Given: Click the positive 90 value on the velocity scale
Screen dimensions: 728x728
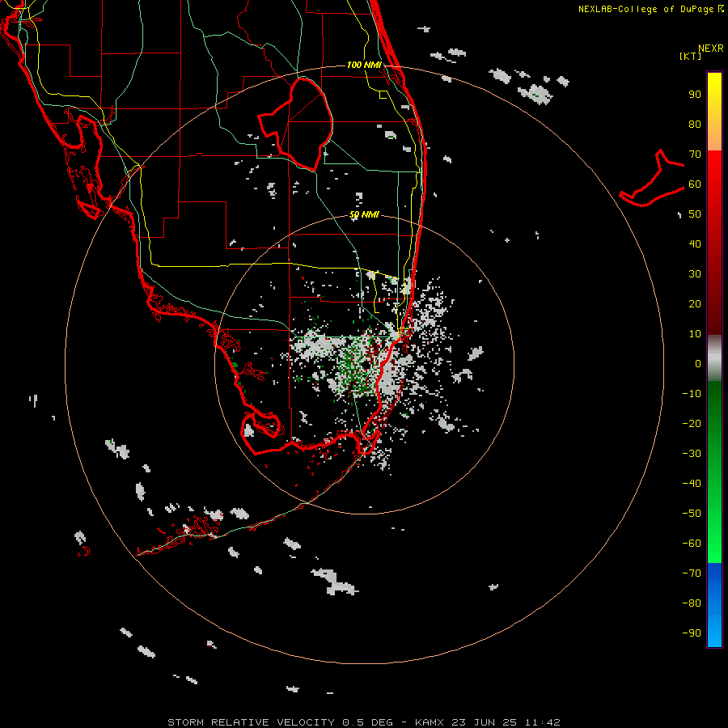Looking at the screenshot, I should (695, 95).
